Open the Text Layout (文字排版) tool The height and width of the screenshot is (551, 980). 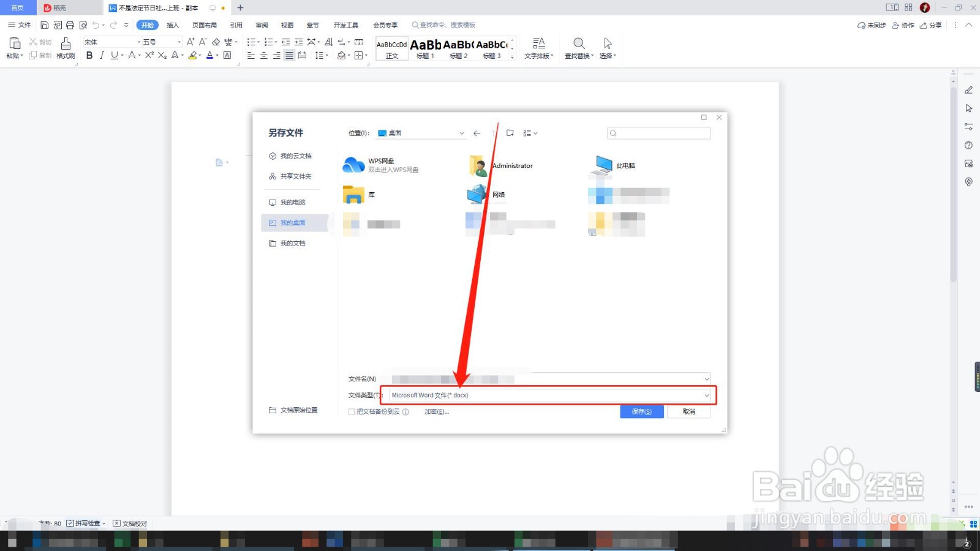pos(539,48)
